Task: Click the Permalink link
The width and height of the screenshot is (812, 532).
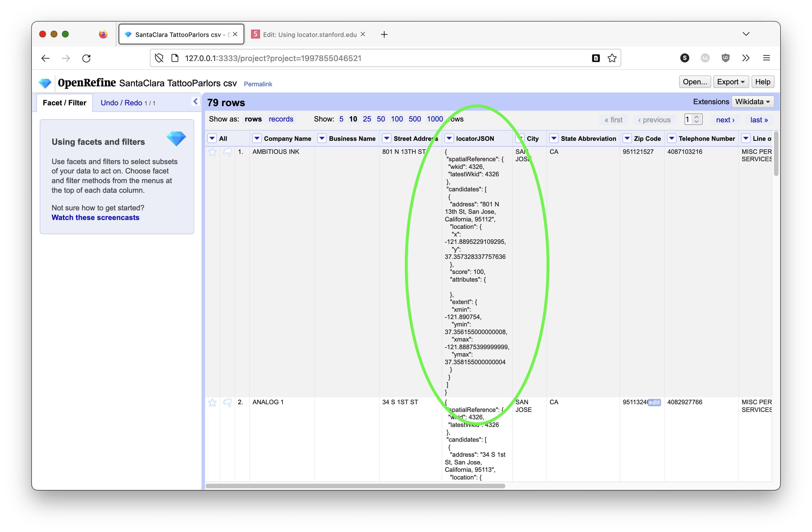Action: pos(258,84)
